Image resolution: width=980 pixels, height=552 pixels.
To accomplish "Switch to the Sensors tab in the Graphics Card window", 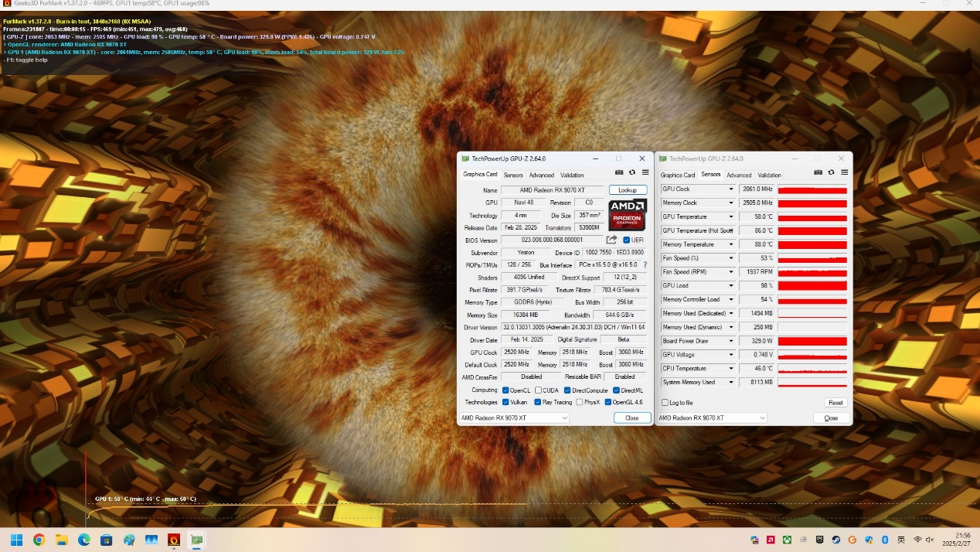I will tap(513, 175).
